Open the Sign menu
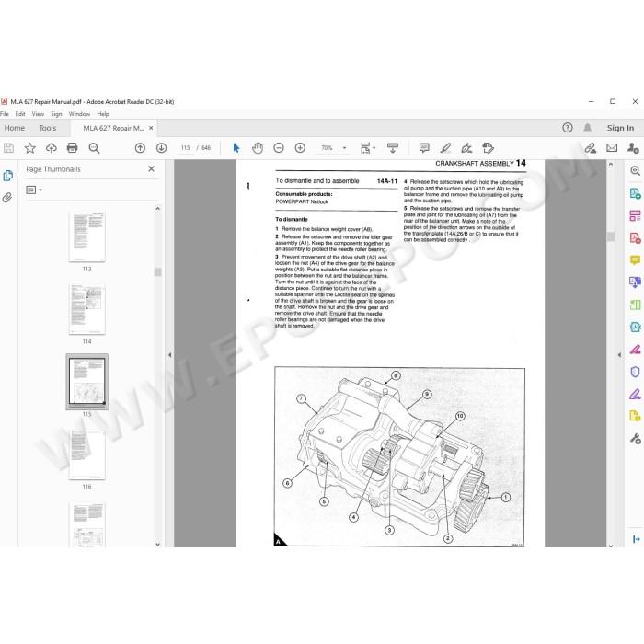The width and height of the screenshot is (644, 644). [x=56, y=114]
